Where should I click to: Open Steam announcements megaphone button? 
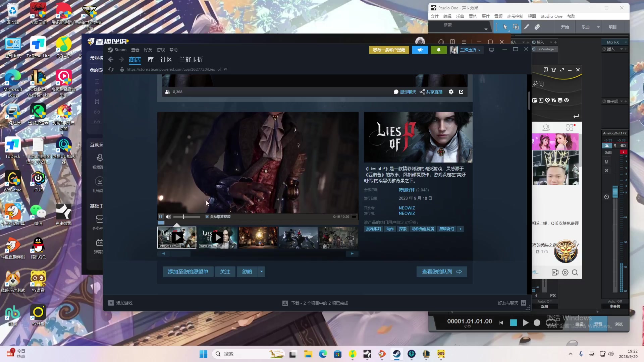click(x=420, y=50)
